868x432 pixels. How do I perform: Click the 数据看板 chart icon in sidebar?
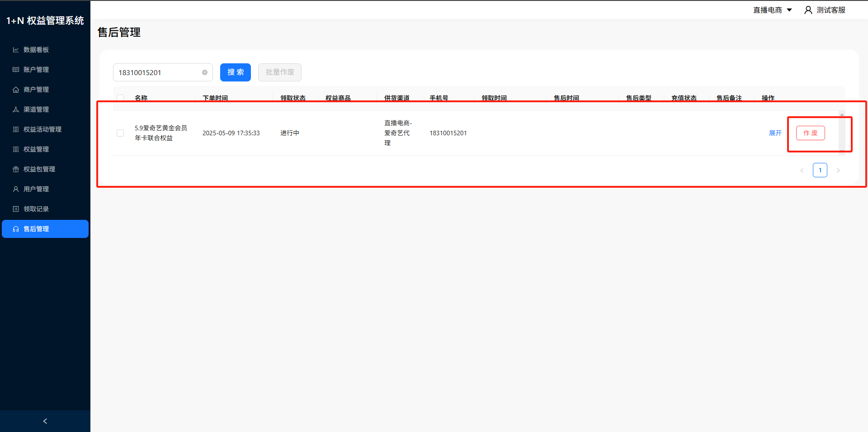pyautogui.click(x=16, y=50)
